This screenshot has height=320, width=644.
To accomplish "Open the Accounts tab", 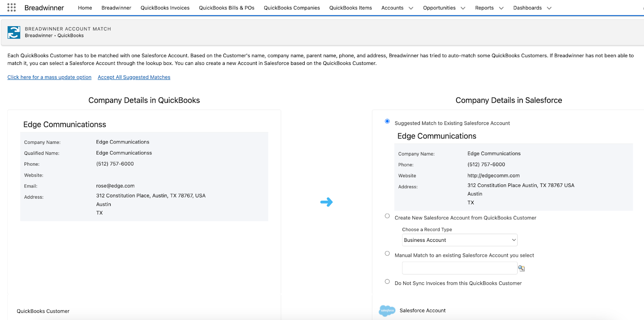I will [x=392, y=8].
